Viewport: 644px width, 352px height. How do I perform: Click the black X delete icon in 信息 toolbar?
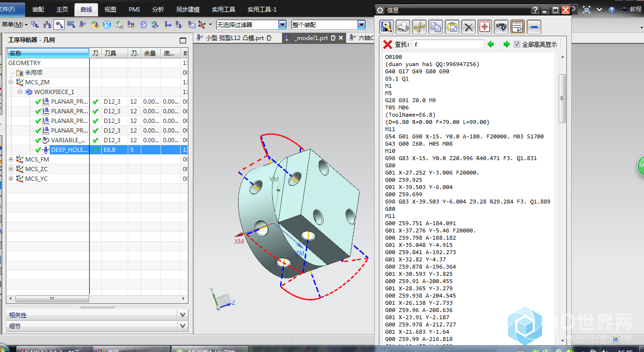pos(469,27)
